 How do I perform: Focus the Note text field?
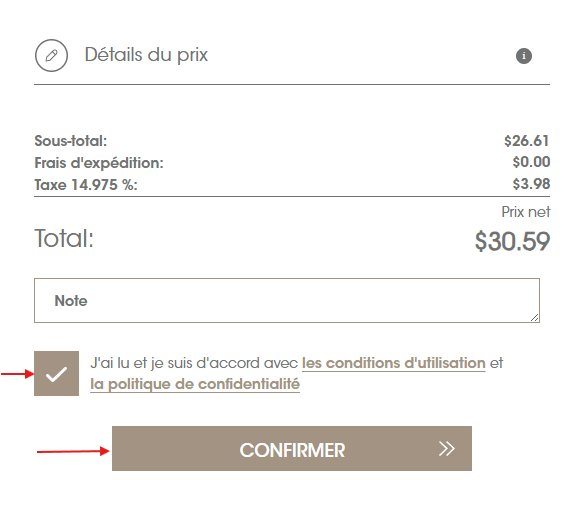[287, 301]
